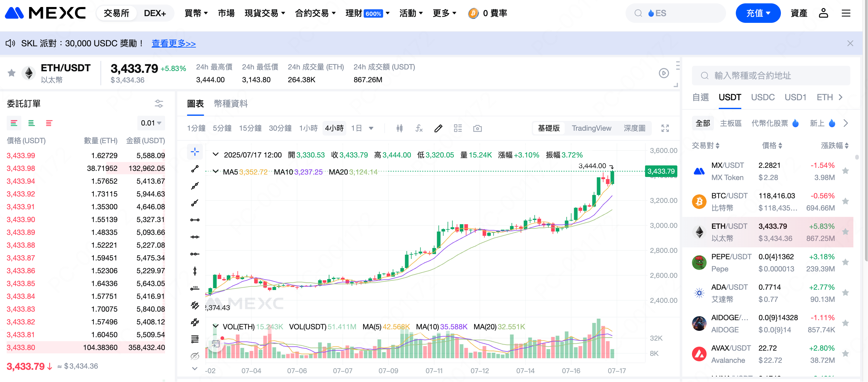
Task: Select the price range measure tool
Action: point(195,288)
